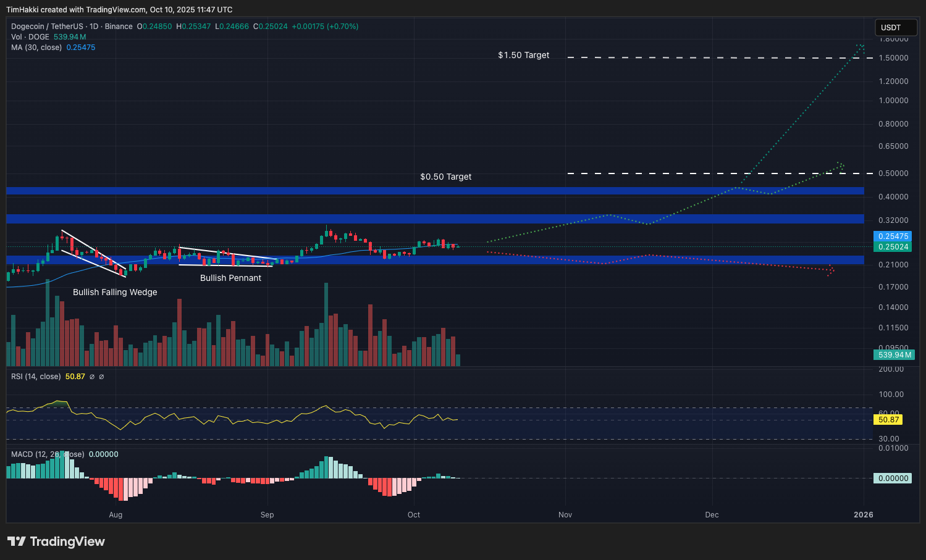Click the blue 0.25475 MA price tag

click(x=893, y=236)
